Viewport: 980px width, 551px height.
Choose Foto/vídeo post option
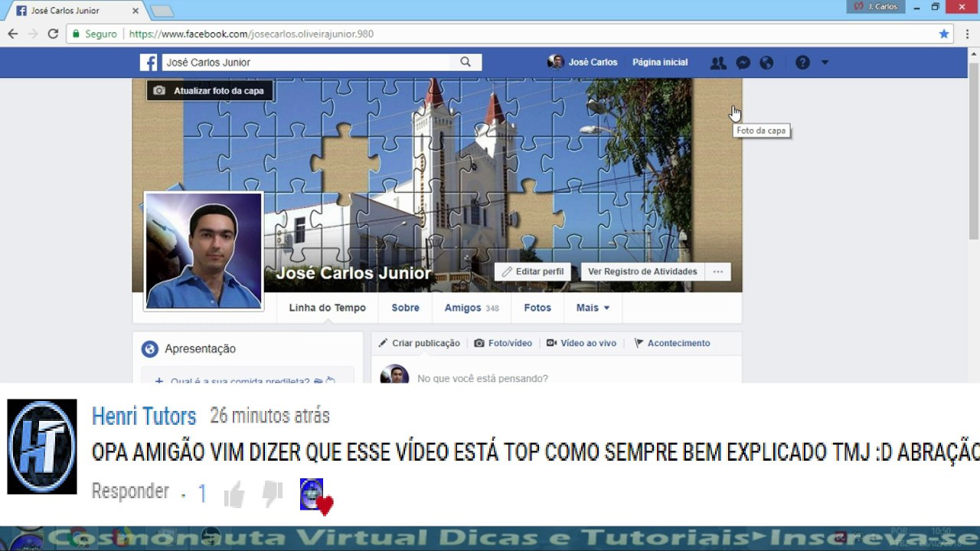point(503,344)
